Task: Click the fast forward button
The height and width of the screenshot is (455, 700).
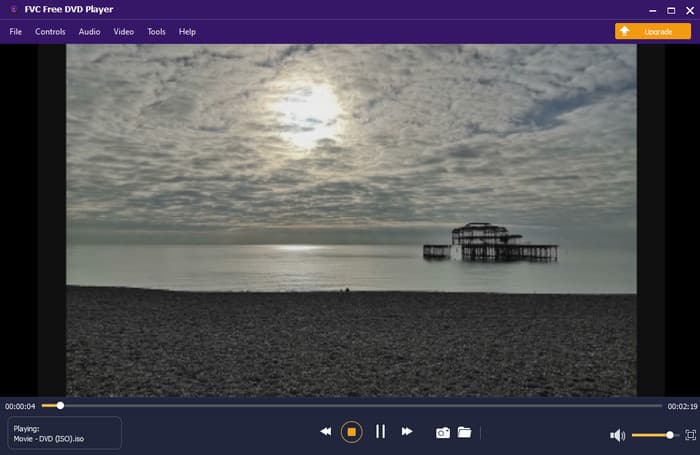Action: 407,432
